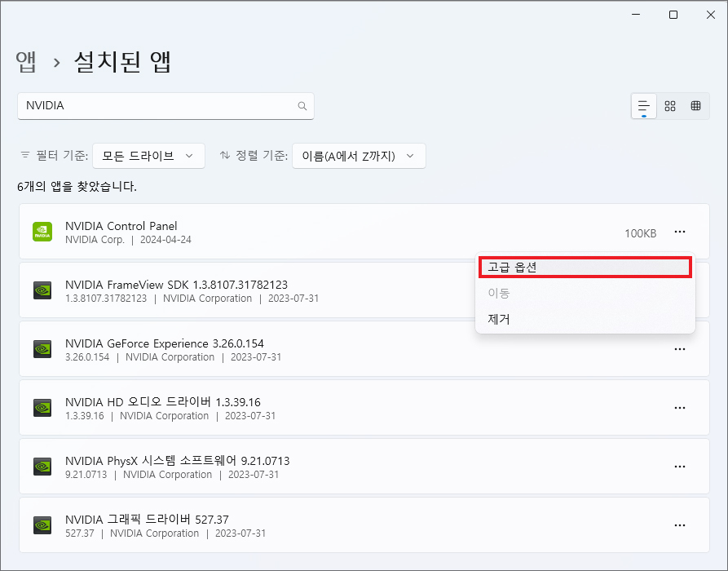Open more options for NVIDIA HD 오디오 드라이버
Image resolution: width=728 pixels, height=571 pixels.
(680, 408)
